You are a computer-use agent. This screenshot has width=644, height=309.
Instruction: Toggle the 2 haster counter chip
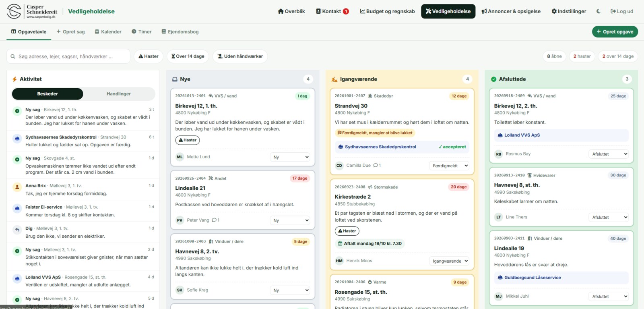click(x=582, y=56)
